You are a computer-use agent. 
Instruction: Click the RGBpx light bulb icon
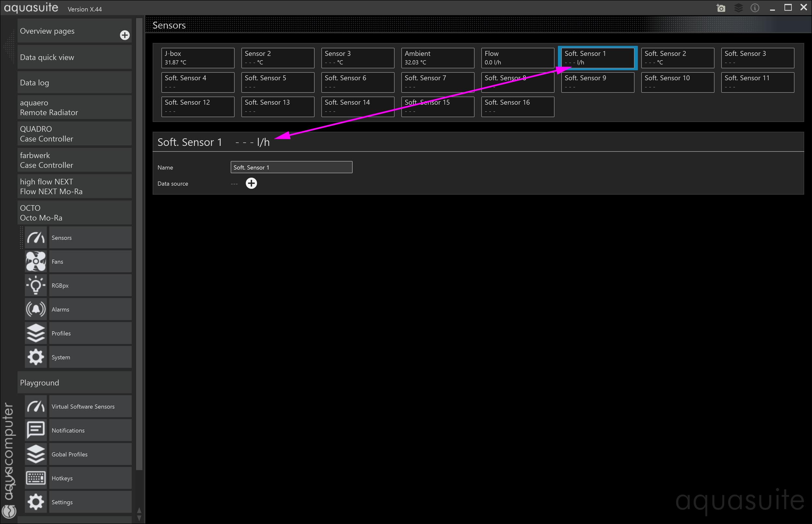click(36, 285)
